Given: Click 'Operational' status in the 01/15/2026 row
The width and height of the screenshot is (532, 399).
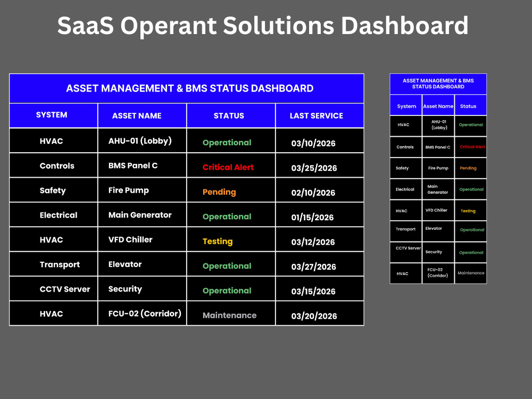Looking at the screenshot, I should [x=227, y=217].
